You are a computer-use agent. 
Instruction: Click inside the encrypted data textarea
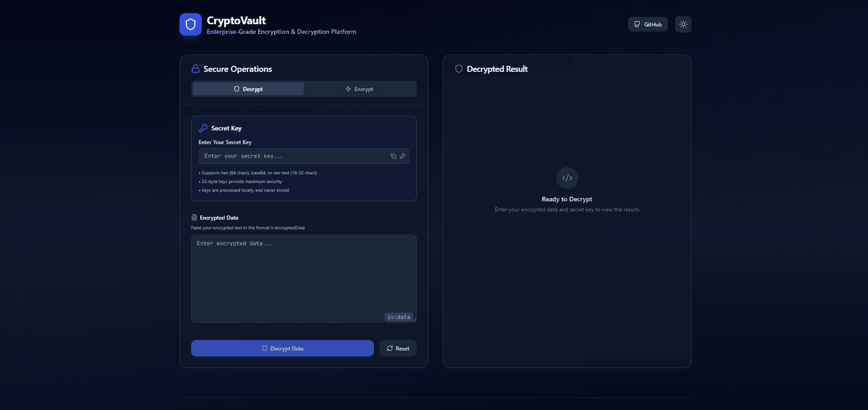(x=304, y=279)
